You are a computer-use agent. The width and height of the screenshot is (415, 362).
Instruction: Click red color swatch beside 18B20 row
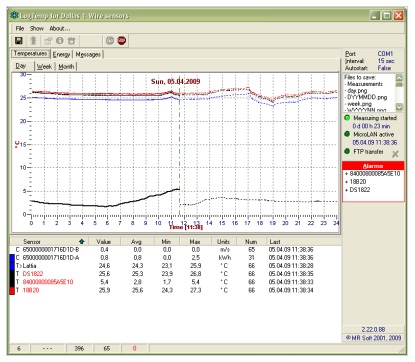click(12, 290)
